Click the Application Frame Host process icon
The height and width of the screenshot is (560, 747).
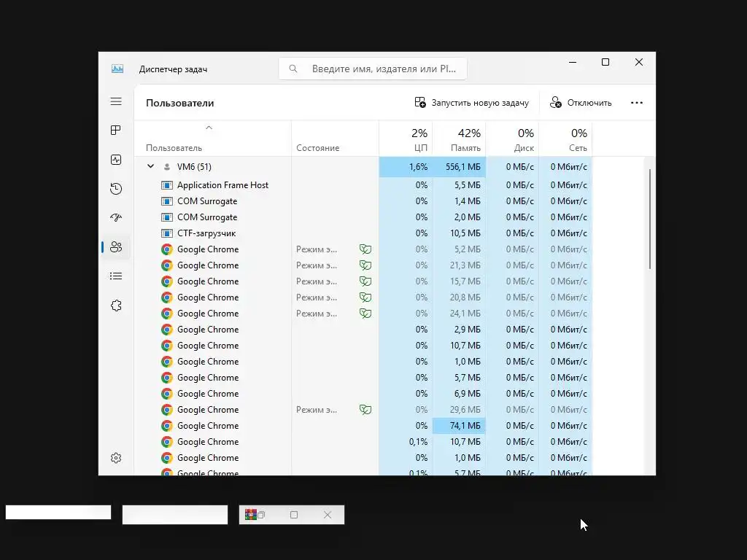tap(167, 185)
